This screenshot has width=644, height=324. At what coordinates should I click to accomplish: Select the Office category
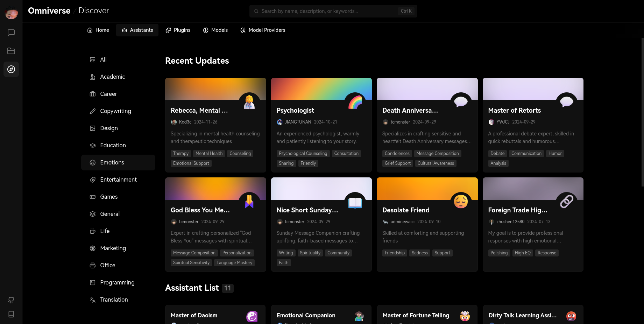pos(118,266)
